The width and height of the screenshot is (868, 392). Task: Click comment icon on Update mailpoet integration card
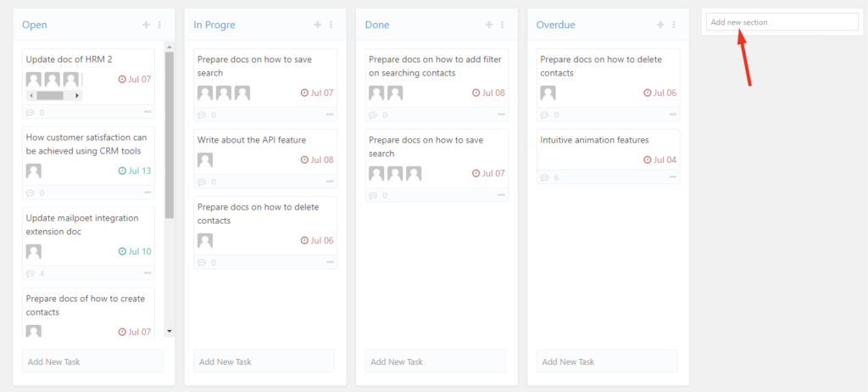pos(31,274)
